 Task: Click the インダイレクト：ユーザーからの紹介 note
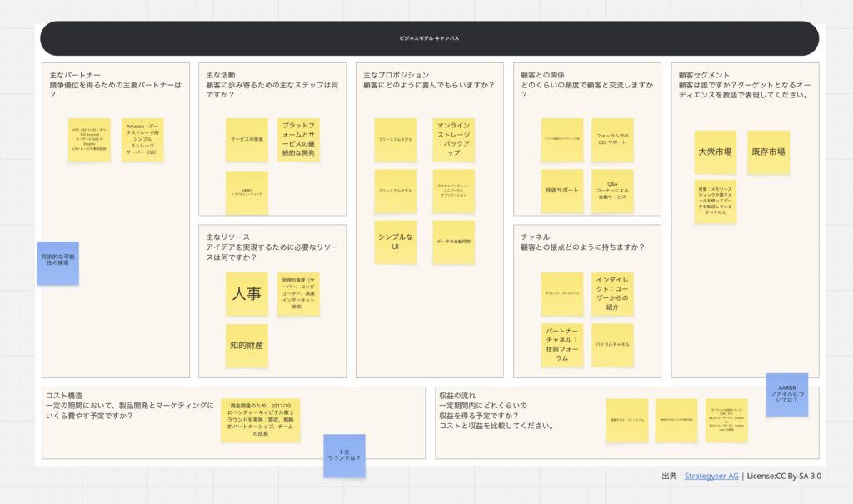pyautogui.click(x=612, y=293)
